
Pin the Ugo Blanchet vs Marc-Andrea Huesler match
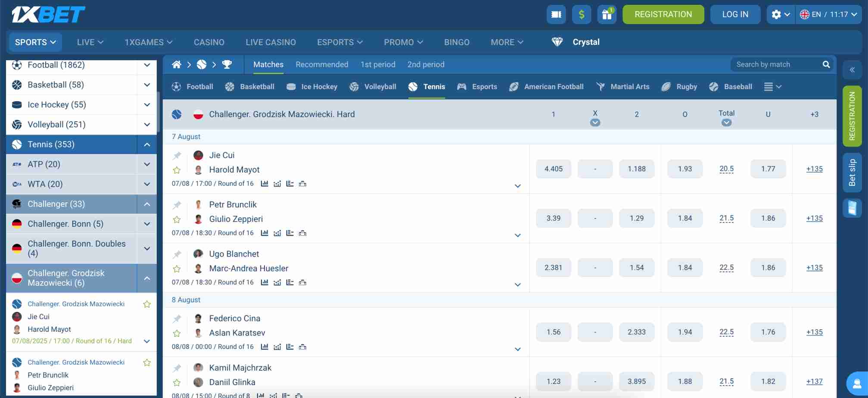point(177,254)
